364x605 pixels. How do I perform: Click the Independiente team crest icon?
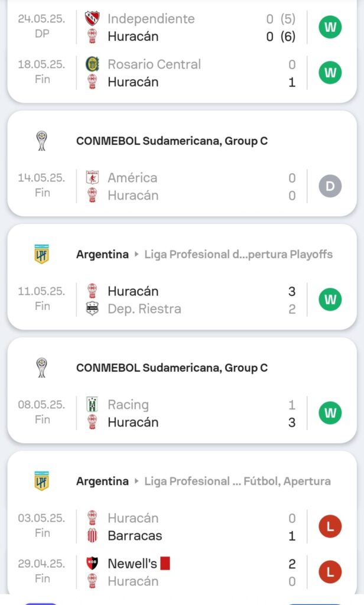(92, 19)
